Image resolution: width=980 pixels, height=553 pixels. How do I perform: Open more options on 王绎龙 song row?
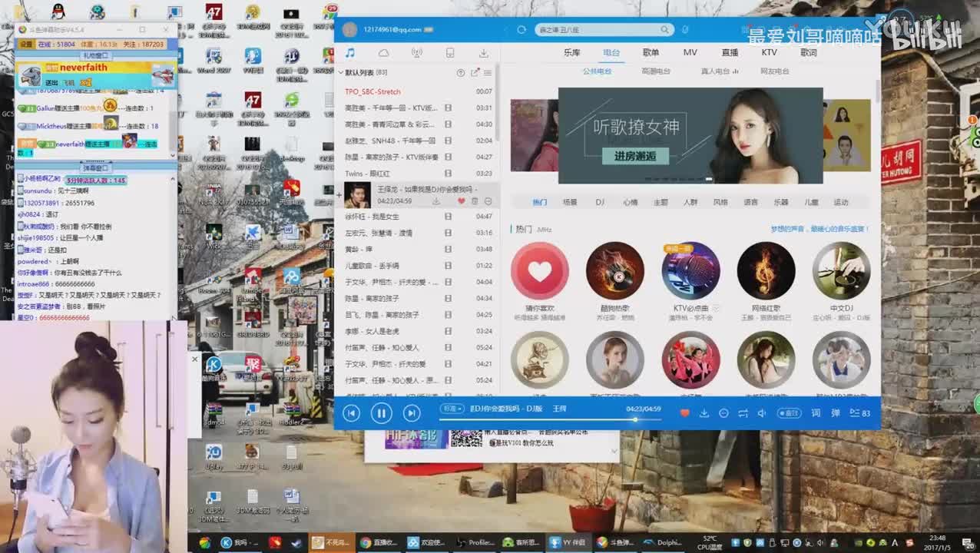tap(488, 201)
